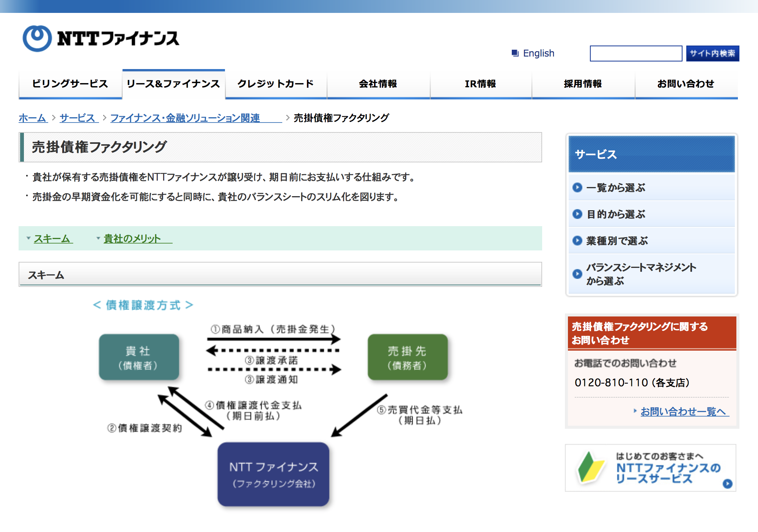Go to サービス breadcrumb link

point(79,118)
